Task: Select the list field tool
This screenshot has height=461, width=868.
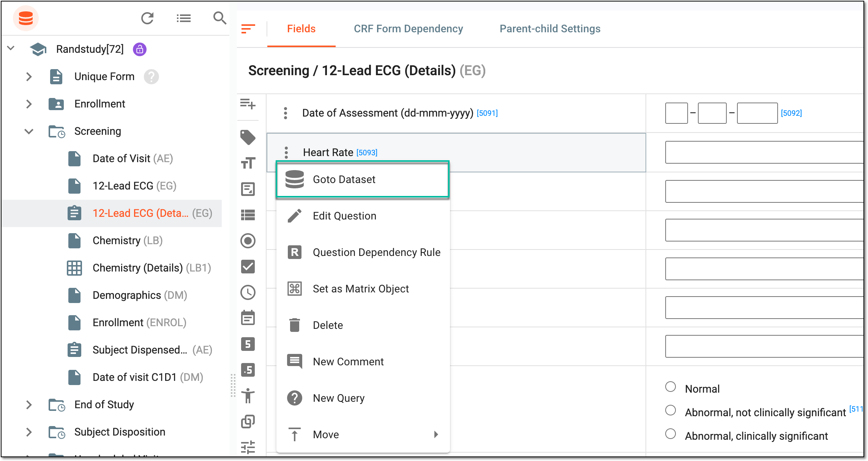Action: pyautogui.click(x=248, y=215)
